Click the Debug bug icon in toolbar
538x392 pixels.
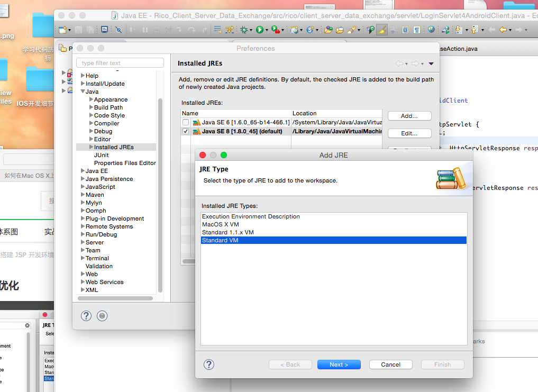pyautogui.click(x=244, y=30)
